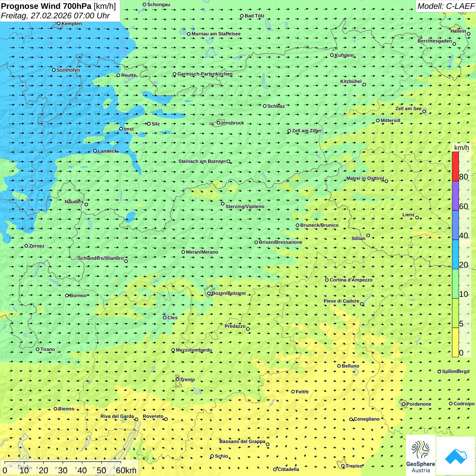
Task: Click the 'Zell am Ziller' label
Action: [306, 131]
